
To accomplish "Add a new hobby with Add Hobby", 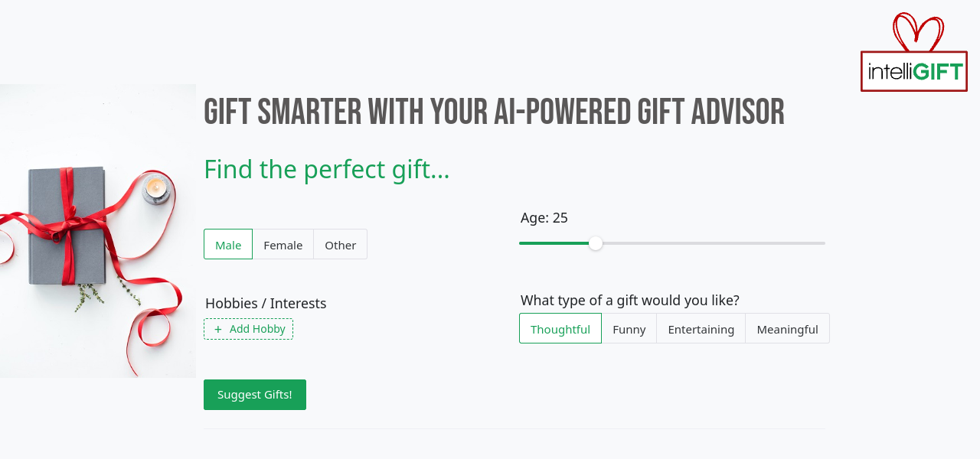I will click(x=249, y=329).
